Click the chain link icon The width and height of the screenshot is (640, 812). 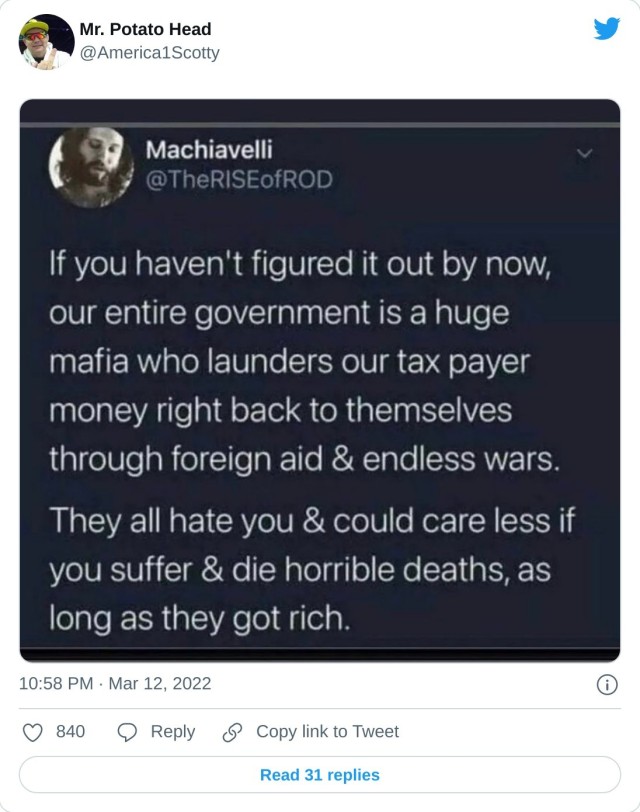232,732
